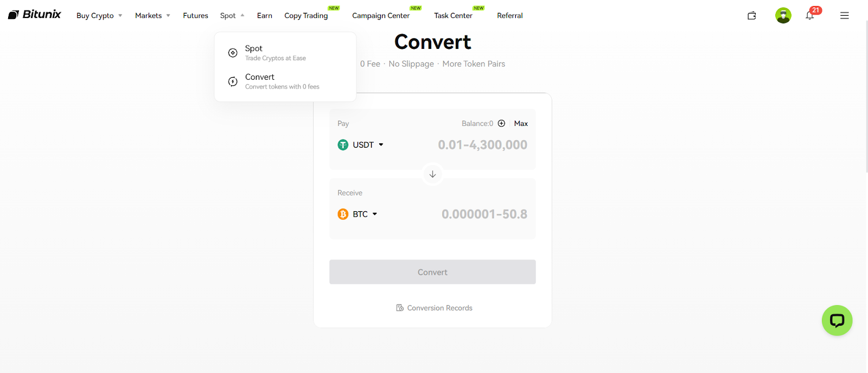Expand the Markets dropdown
The height and width of the screenshot is (373, 868).
click(152, 16)
